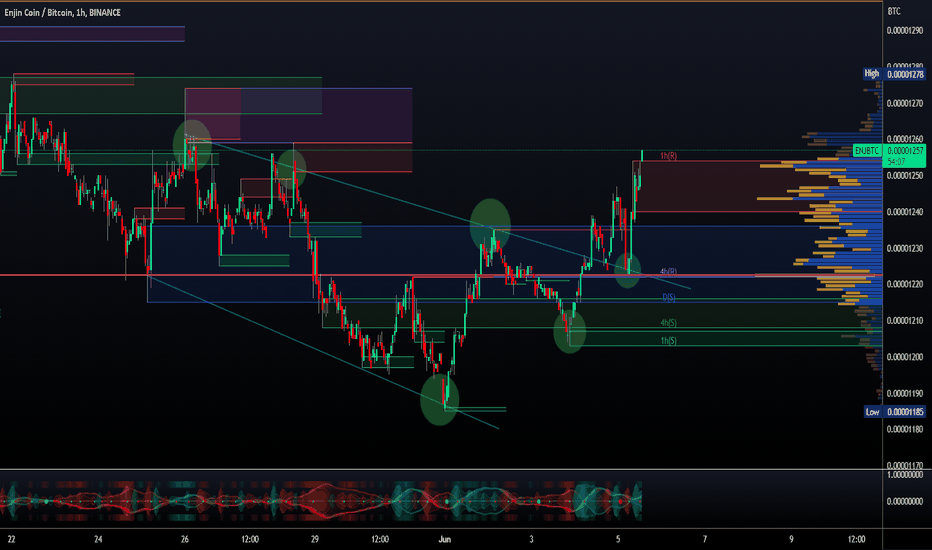Image resolution: width=932 pixels, height=550 pixels.
Task: Click the 0.00001230 price axis label
Action: (x=905, y=248)
